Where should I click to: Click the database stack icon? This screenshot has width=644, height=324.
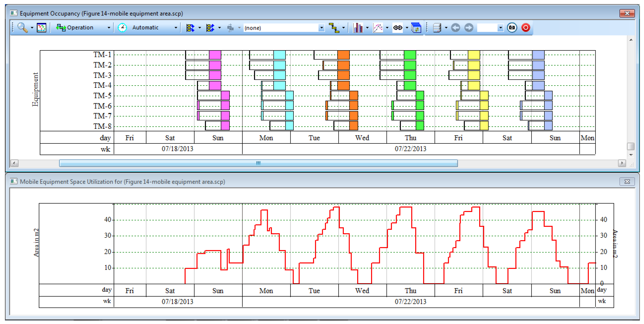click(x=437, y=27)
